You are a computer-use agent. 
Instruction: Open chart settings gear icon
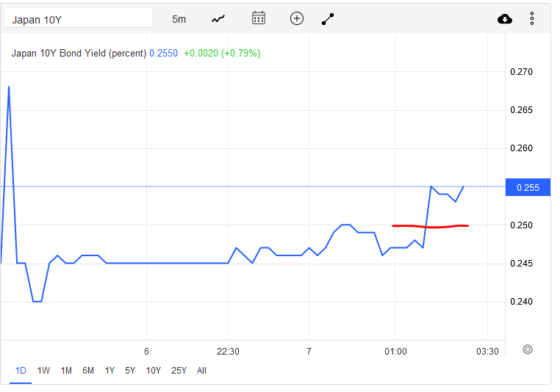(528, 349)
